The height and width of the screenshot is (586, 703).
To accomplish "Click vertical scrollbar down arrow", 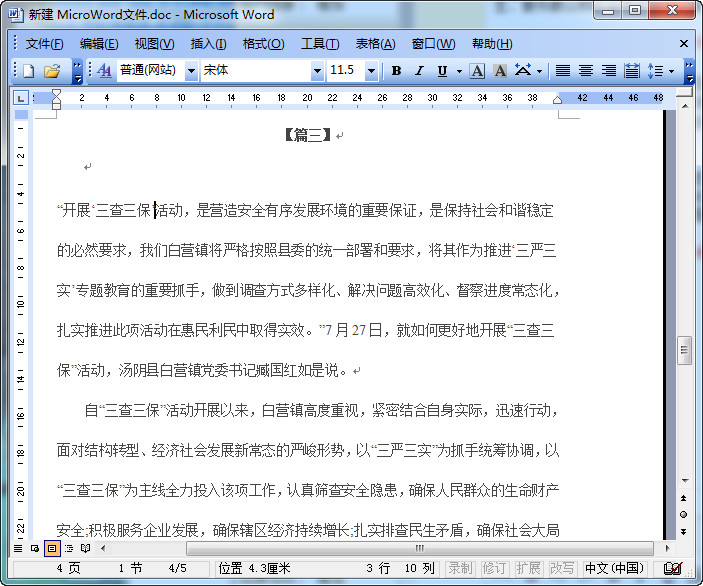I will coord(685,481).
